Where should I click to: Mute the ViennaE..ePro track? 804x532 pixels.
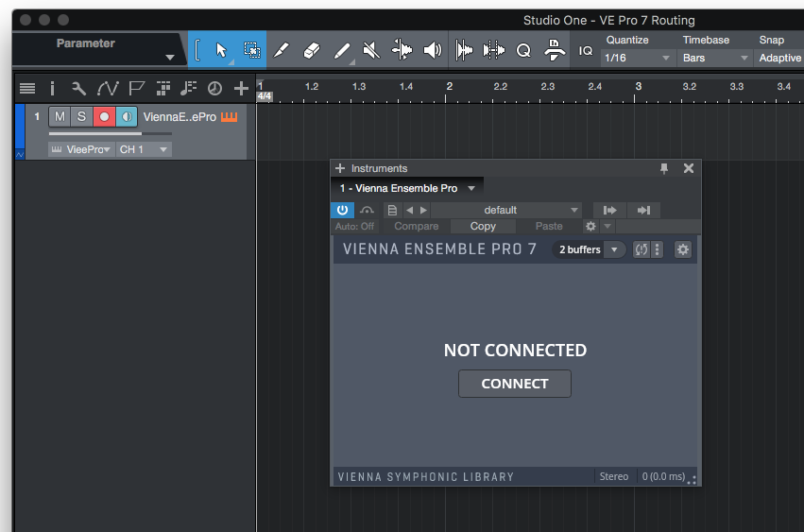(60, 116)
